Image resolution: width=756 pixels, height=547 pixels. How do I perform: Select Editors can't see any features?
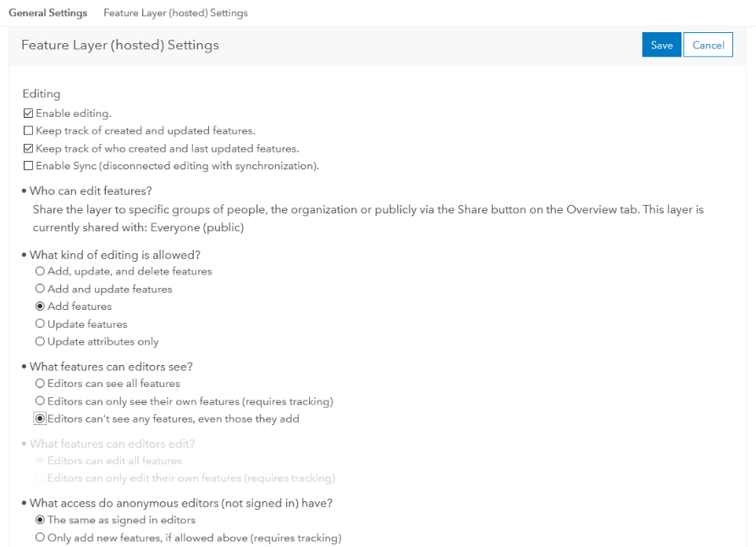[40, 419]
